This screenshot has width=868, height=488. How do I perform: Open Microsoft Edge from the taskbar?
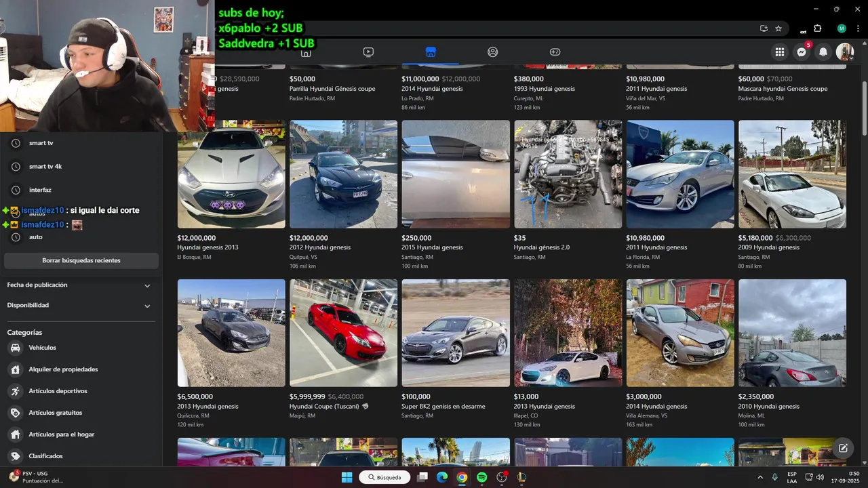point(442,477)
